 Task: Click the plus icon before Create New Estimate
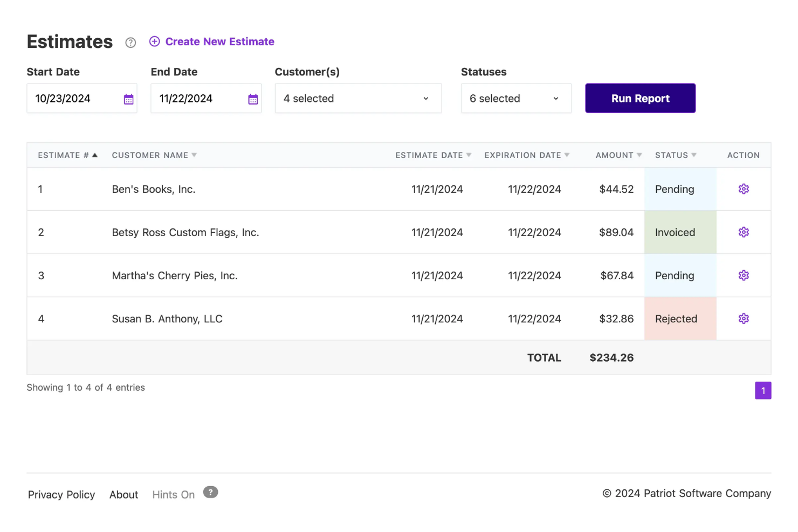155,41
